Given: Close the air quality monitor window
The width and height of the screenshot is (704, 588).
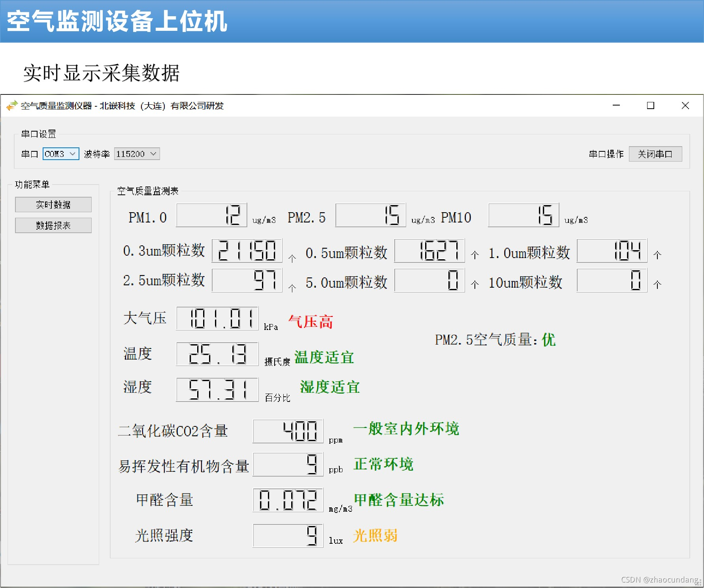Looking at the screenshot, I should coord(685,106).
